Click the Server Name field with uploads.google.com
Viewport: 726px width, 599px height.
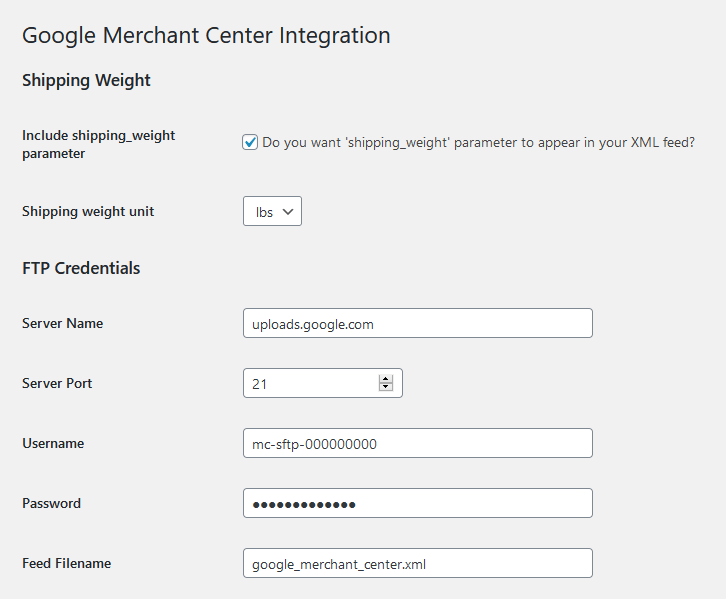pyautogui.click(x=417, y=323)
